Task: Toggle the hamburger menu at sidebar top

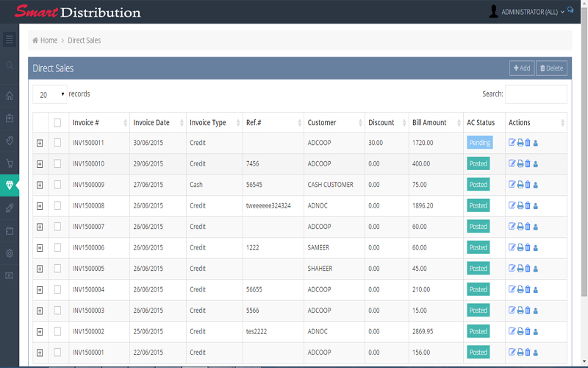Action: click(10, 40)
